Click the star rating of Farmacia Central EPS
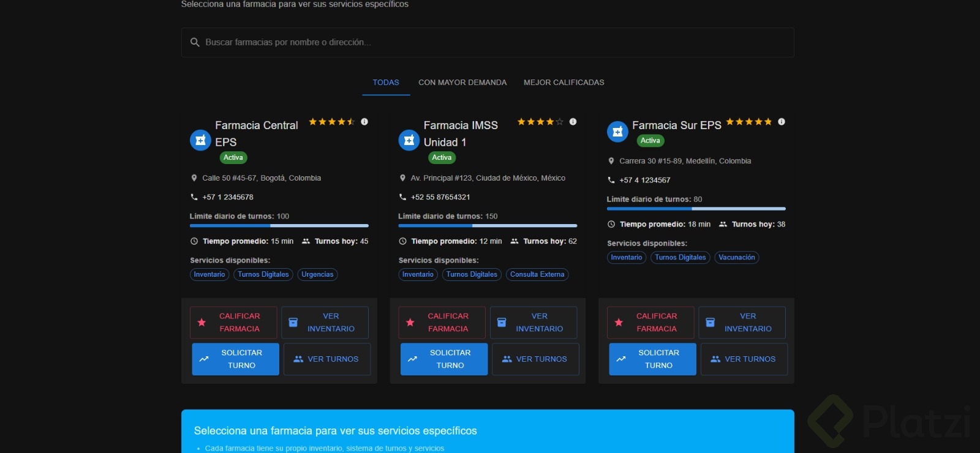 click(x=332, y=122)
